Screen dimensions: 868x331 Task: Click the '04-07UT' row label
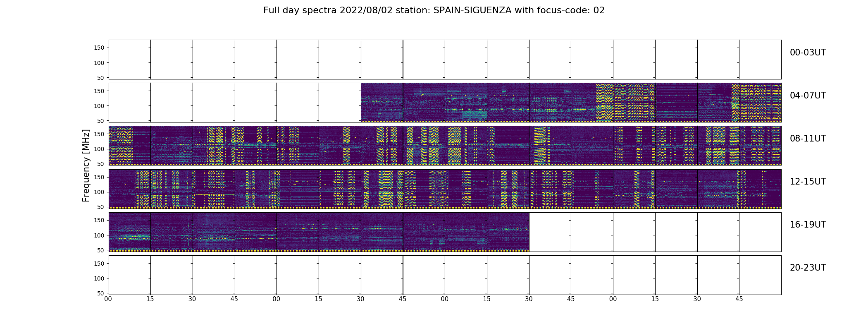(x=808, y=96)
